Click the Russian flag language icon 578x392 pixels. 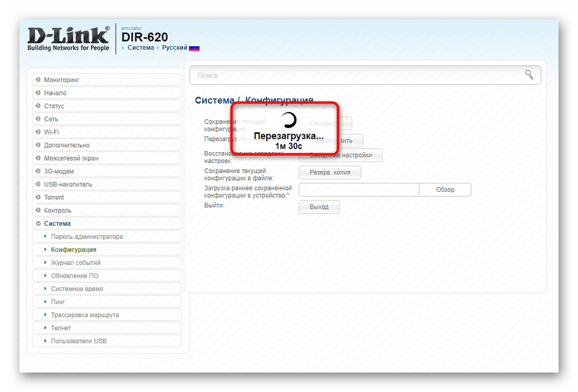(194, 48)
